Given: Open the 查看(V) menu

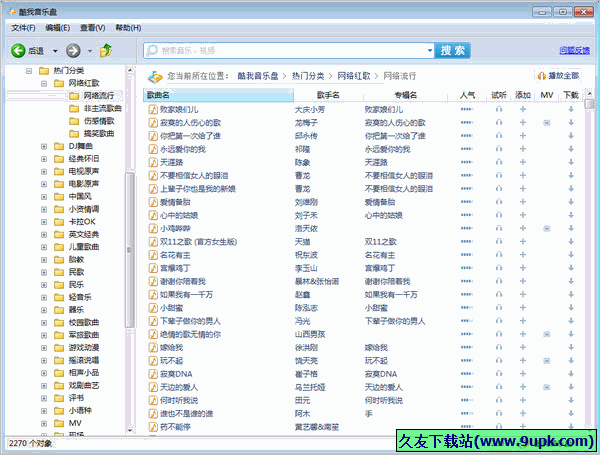Looking at the screenshot, I should tap(93, 28).
